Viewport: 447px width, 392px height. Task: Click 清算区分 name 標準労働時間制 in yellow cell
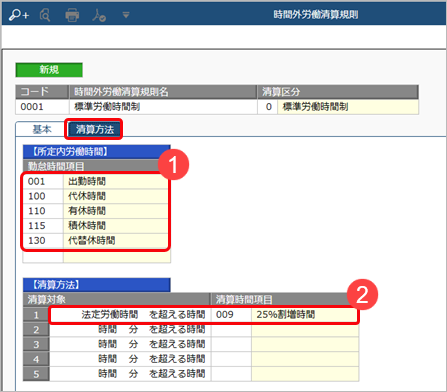point(348,107)
